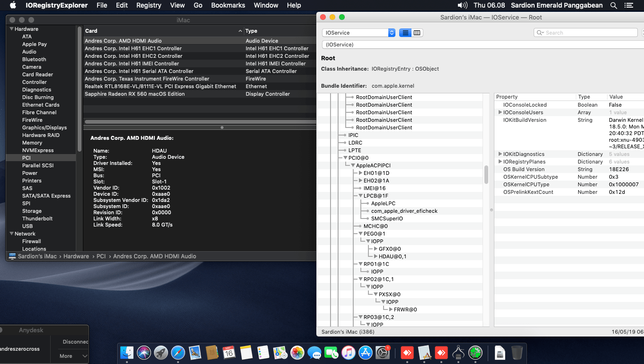
Task: Launch App Store from the Dock
Action: [x=365, y=353]
